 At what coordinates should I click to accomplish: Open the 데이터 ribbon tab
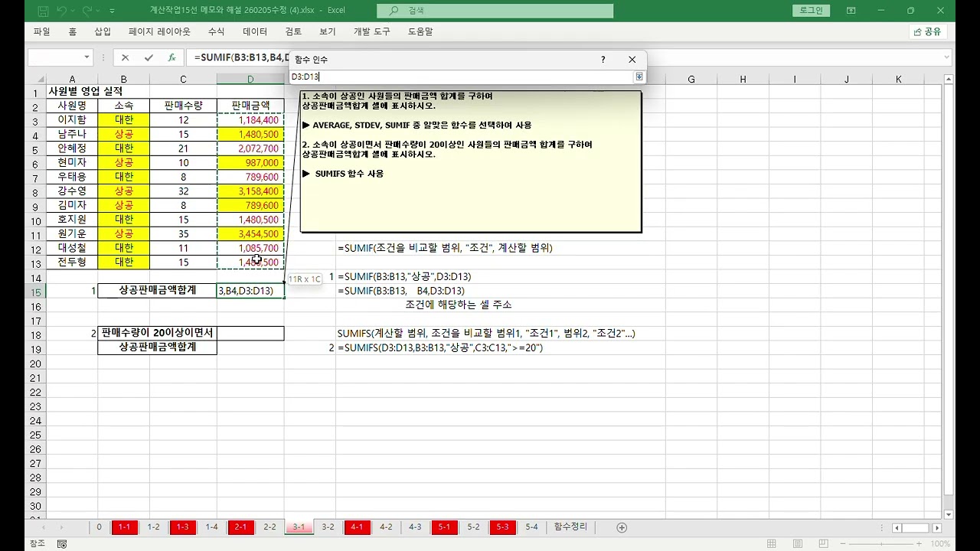point(255,32)
